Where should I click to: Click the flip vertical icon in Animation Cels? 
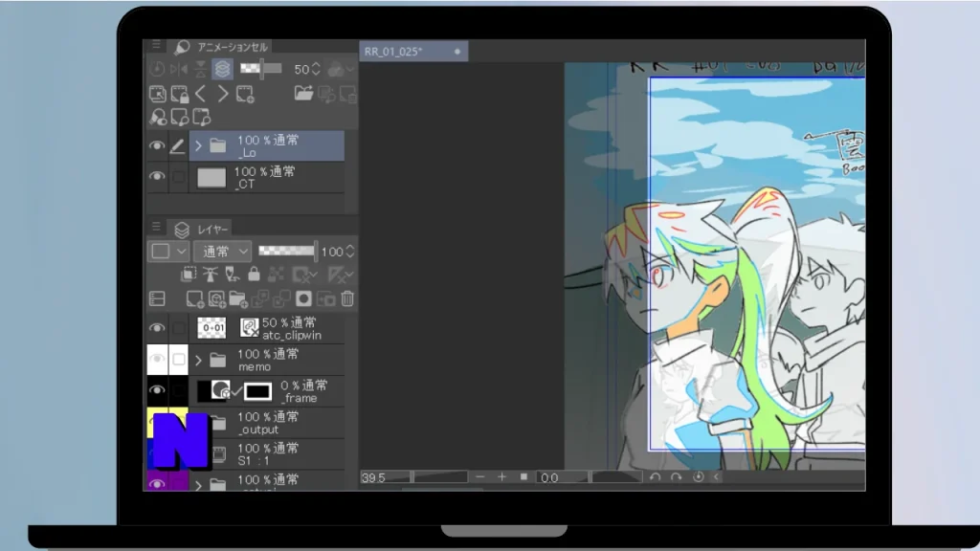point(201,69)
